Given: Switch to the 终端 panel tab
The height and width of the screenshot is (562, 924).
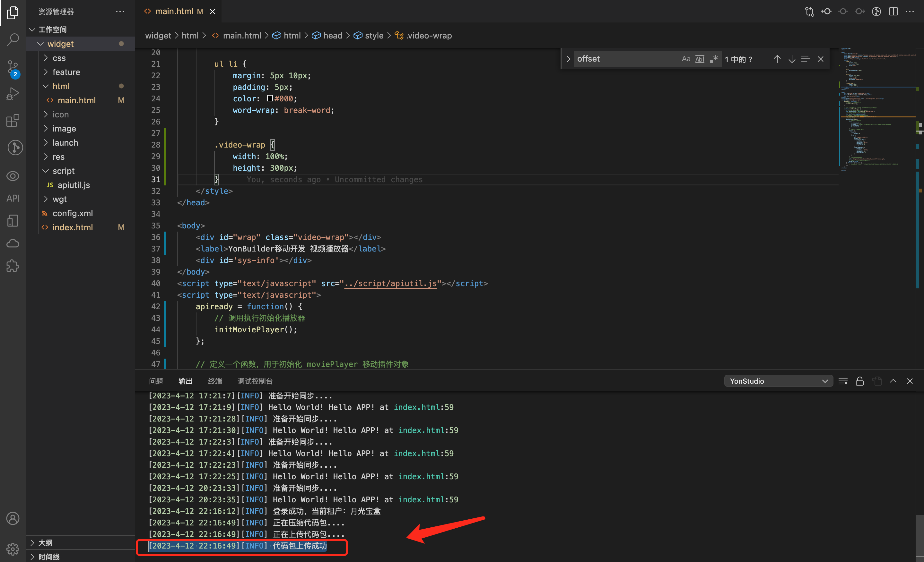Looking at the screenshot, I should (x=215, y=381).
